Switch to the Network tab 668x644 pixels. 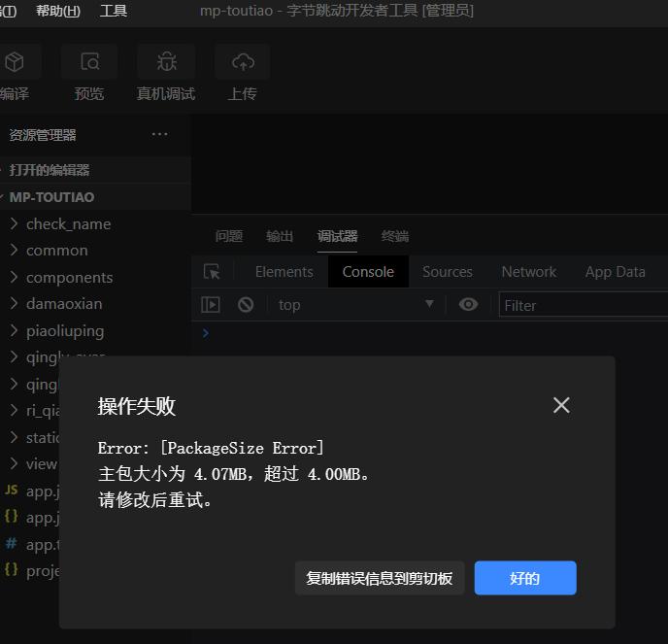tap(528, 272)
